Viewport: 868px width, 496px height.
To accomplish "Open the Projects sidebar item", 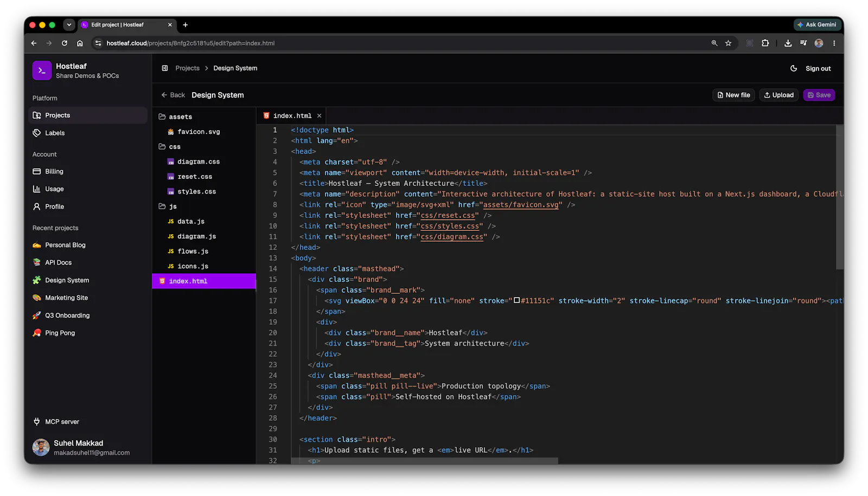I will (88, 115).
